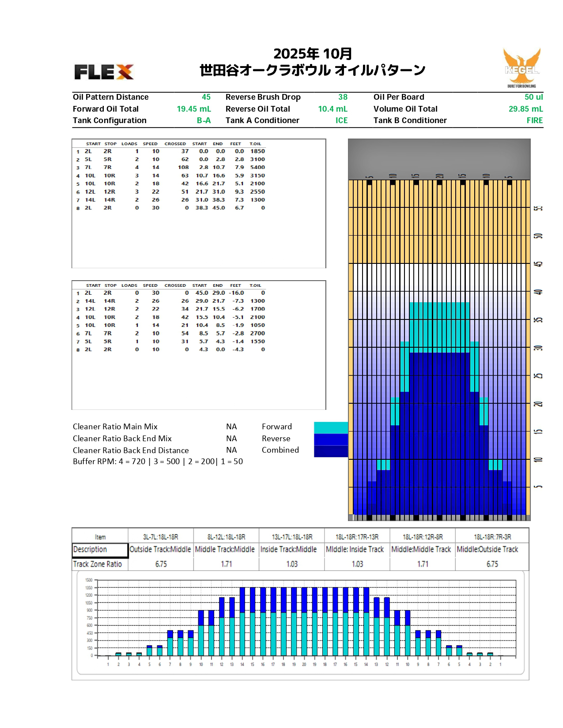
Task: Select the Forward cyan color swatch
Action: (331, 428)
